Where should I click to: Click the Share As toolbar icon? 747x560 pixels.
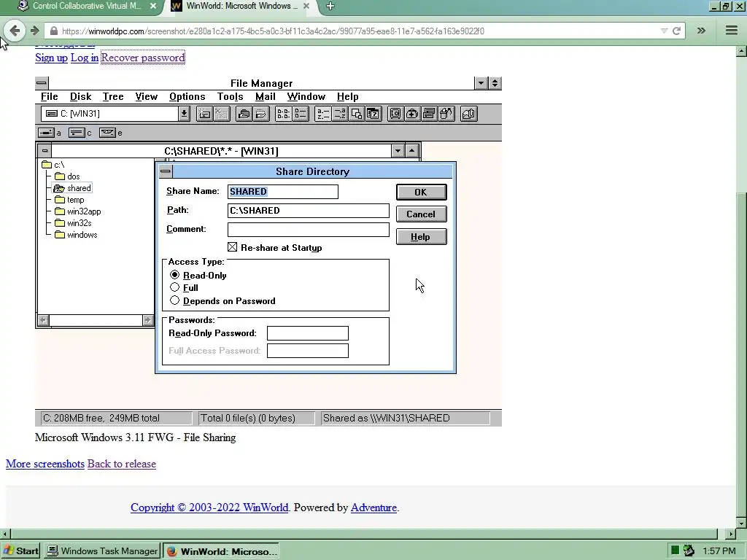tap(244, 114)
